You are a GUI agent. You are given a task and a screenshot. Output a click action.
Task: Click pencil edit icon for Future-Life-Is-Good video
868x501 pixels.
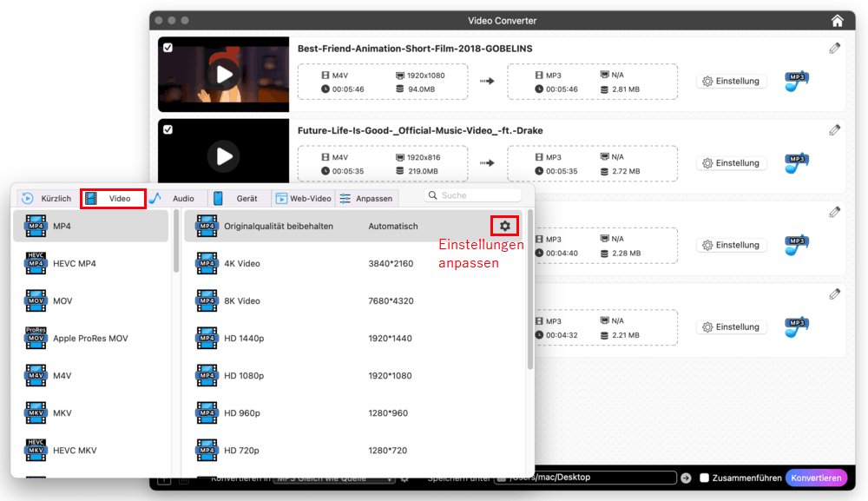click(x=834, y=130)
